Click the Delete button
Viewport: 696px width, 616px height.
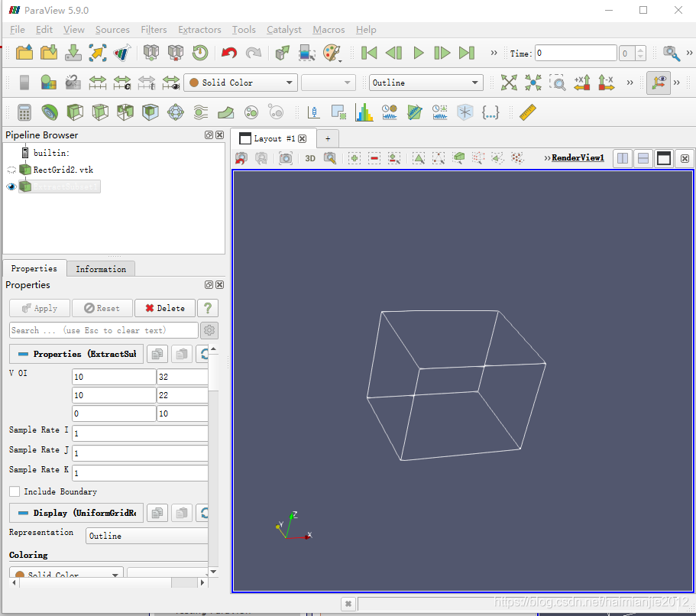tap(165, 308)
